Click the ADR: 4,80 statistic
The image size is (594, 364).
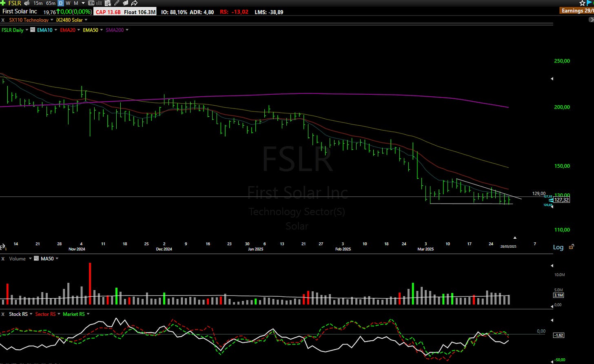(x=202, y=12)
